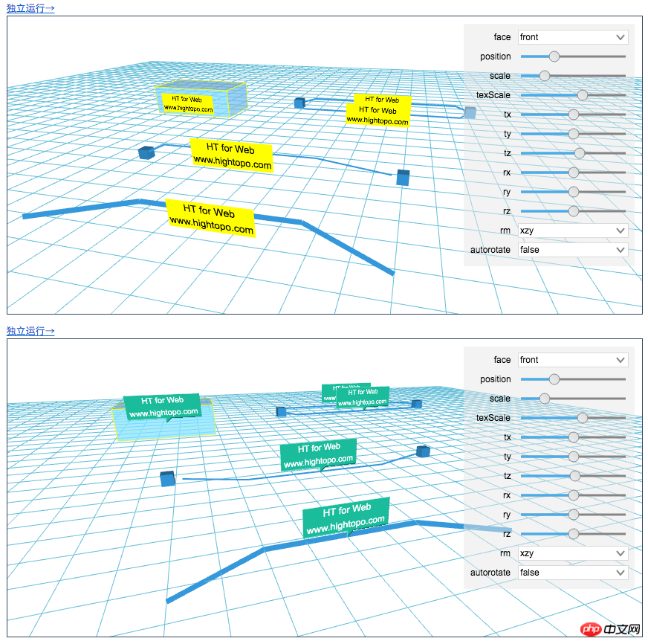Screen dimensions: 648x644
Task: Open autorotate dropdown in top panel
Action: (573, 250)
